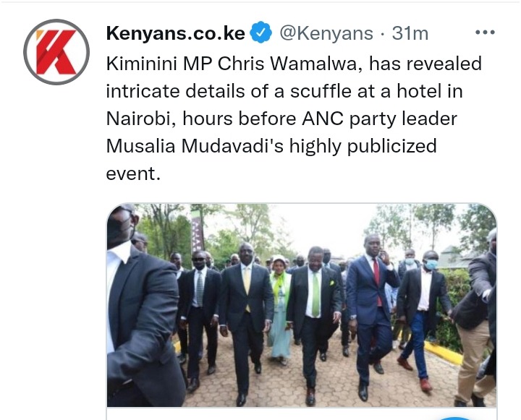The height and width of the screenshot is (420, 521).
Task: Open the tweet photo of walking politicians
Action: [x=302, y=305]
